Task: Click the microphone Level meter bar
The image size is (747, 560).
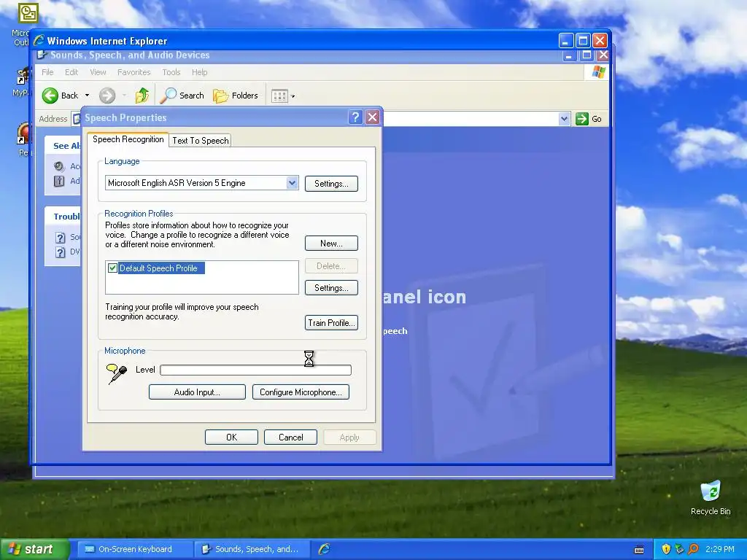Action: [x=256, y=370]
